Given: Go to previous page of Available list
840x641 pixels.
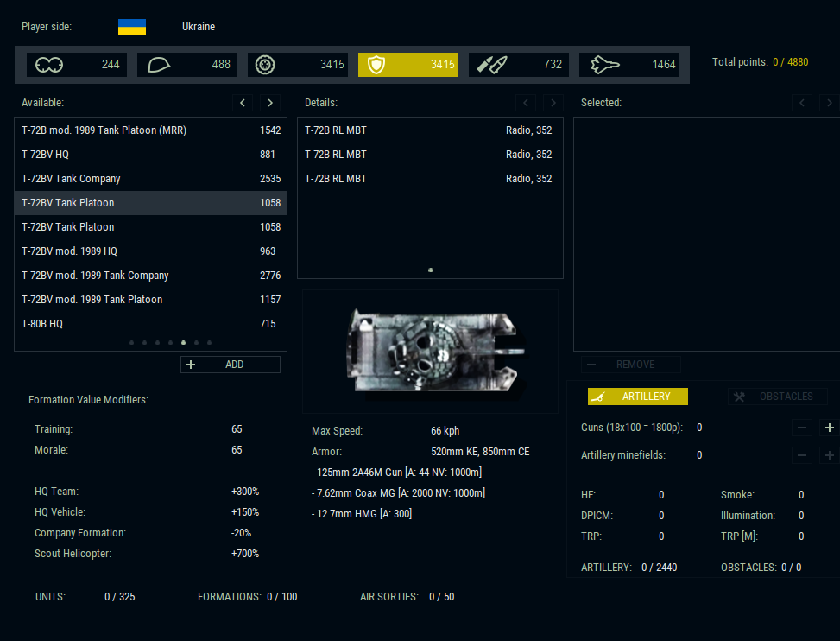Looking at the screenshot, I should [x=243, y=103].
